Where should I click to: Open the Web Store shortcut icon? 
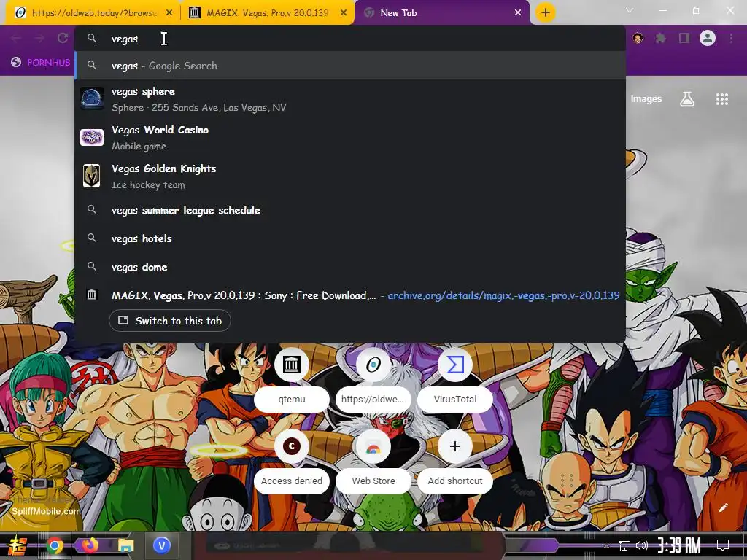point(373,446)
